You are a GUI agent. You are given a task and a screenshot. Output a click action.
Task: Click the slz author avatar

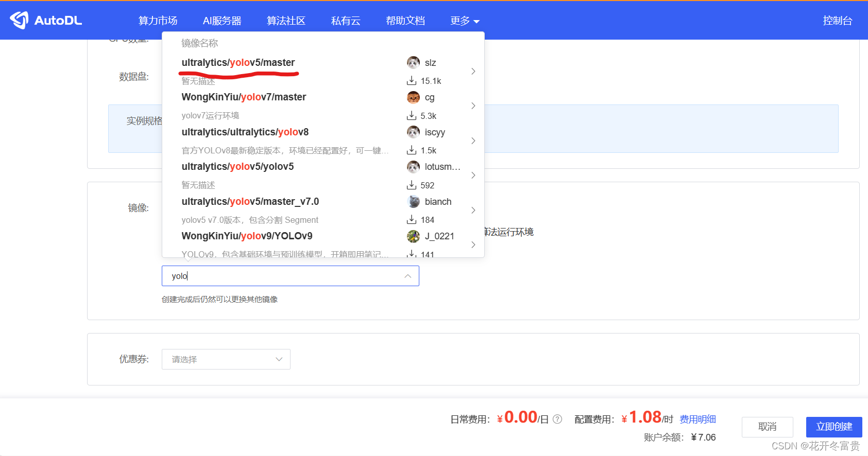point(413,63)
